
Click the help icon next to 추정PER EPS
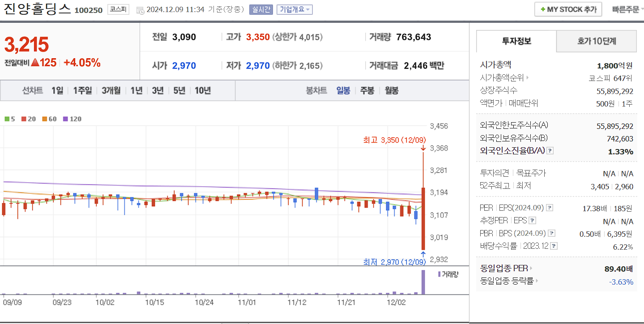[x=532, y=221]
